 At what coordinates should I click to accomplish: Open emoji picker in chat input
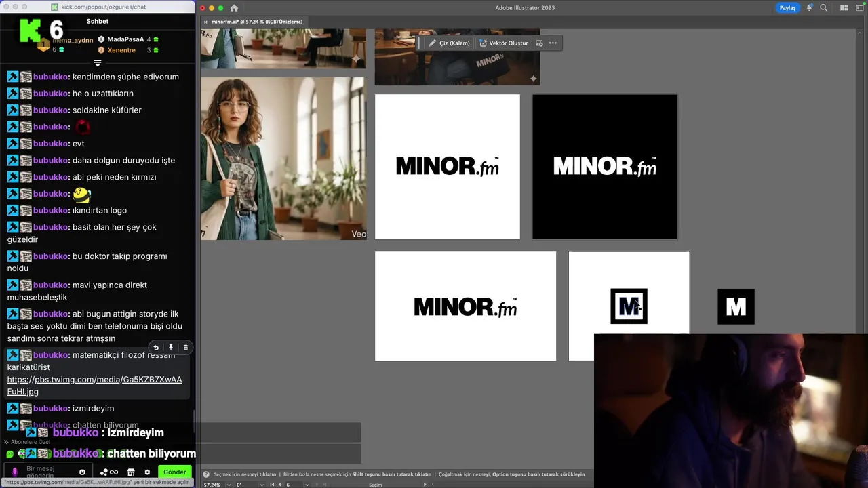click(x=82, y=472)
